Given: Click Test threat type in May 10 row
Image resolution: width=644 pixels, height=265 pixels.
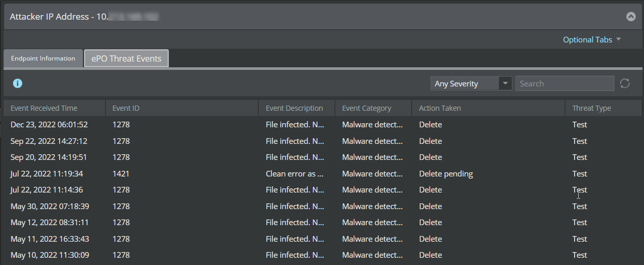Looking at the screenshot, I should 580,255.
